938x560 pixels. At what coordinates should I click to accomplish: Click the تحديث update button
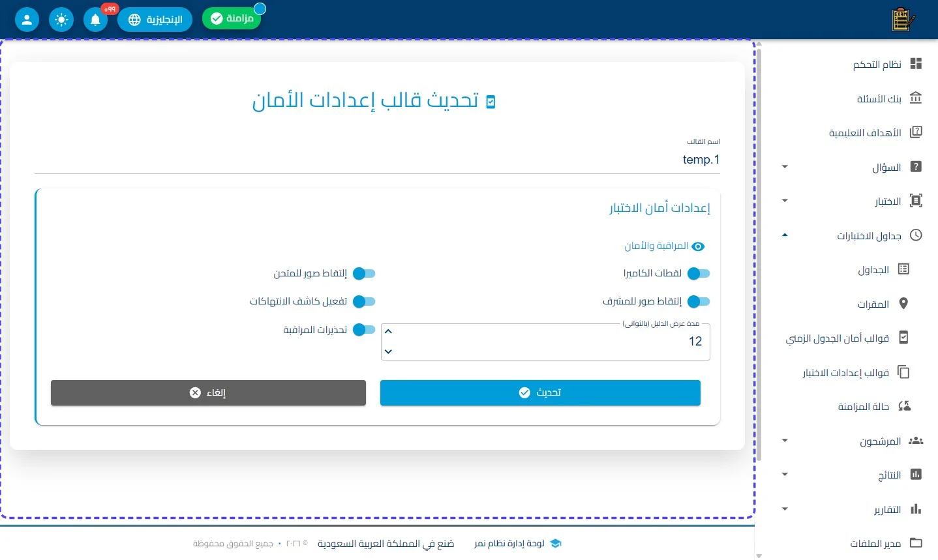click(x=540, y=392)
